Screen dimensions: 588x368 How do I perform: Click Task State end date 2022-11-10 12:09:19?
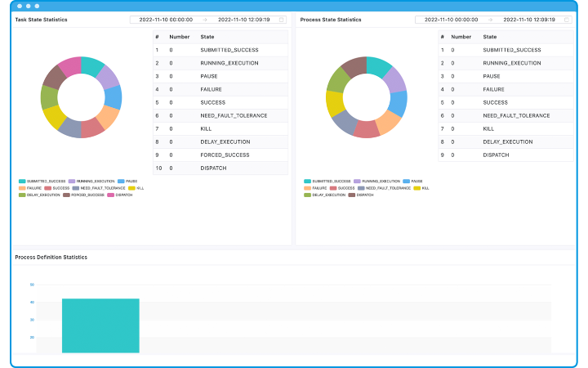point(244,19)
